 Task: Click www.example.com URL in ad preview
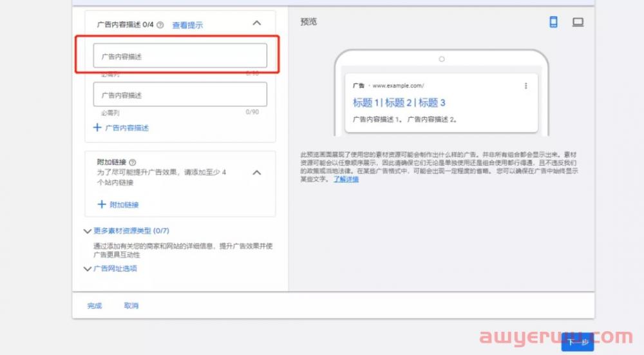click(398, 86)
